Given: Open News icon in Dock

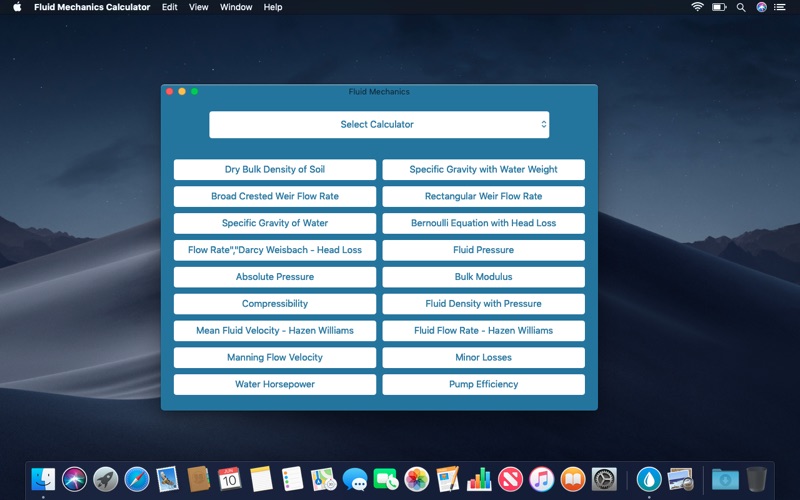Looking at the screenshot, I should (511, 479).
